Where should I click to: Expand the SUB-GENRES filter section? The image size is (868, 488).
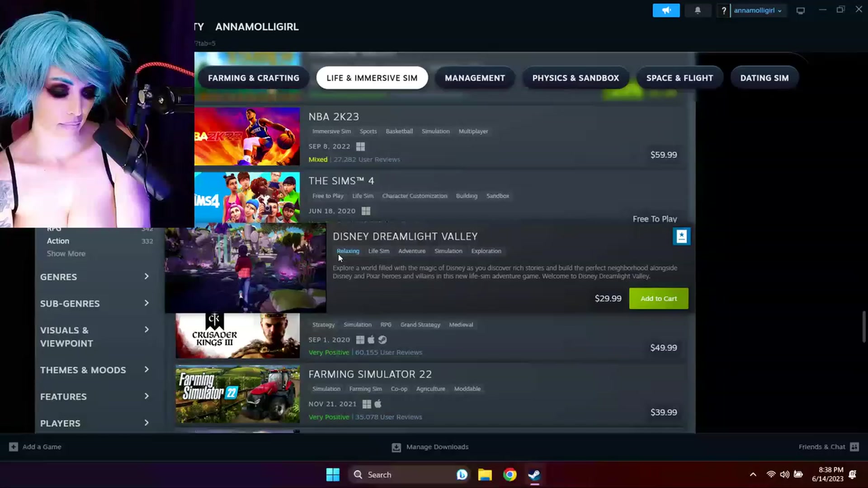[x=94, y=303]
